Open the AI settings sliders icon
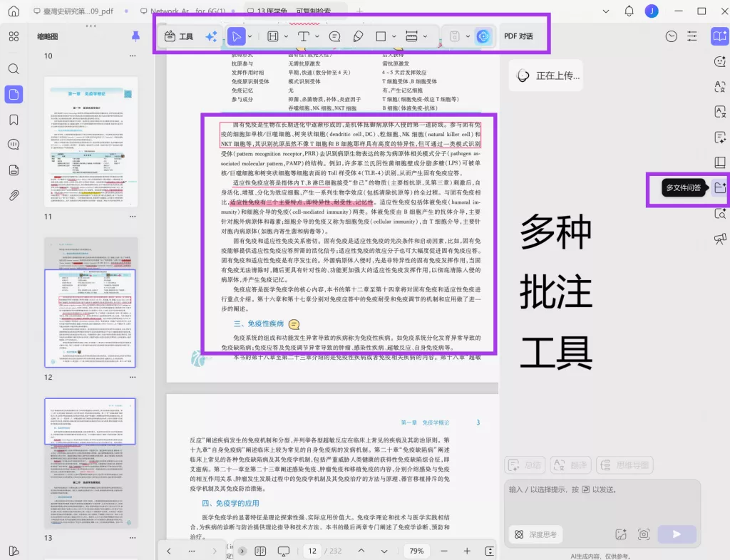Image resolution: width=730 pixels, height=560 pixels. pos(692,36)
